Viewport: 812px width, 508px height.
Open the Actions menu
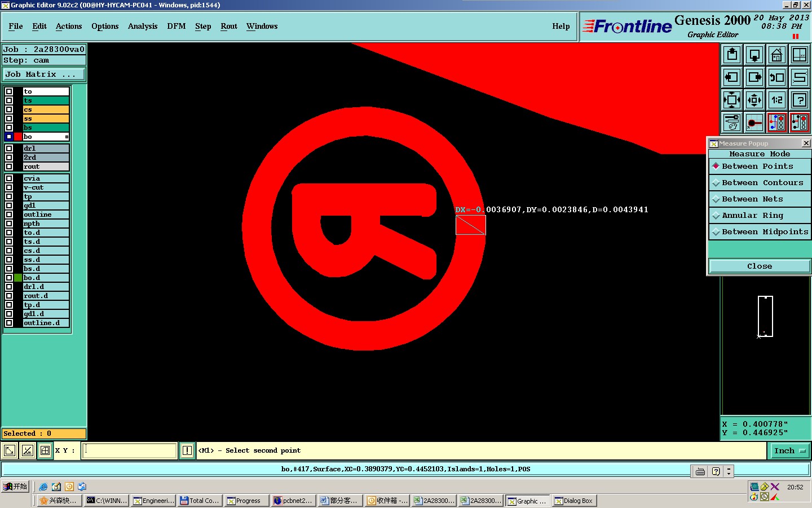(x=69, y=27)
